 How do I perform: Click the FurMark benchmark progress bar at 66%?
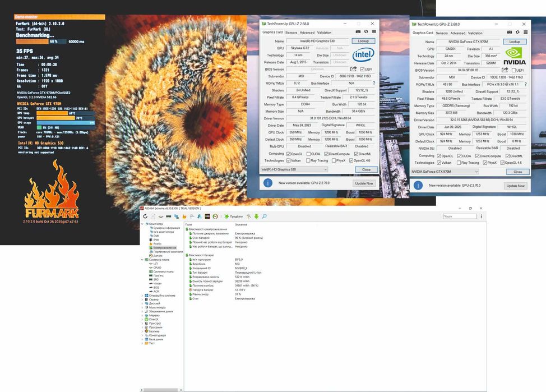[x=40, y=41]
